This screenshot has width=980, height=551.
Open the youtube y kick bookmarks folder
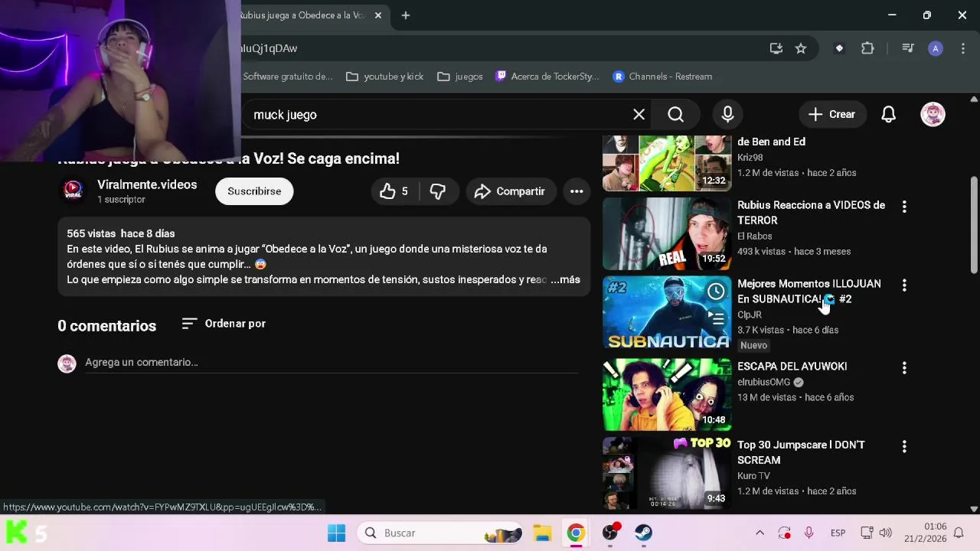point(384,77)
